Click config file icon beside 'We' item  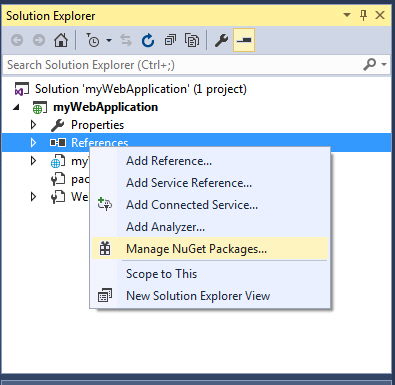58,197
